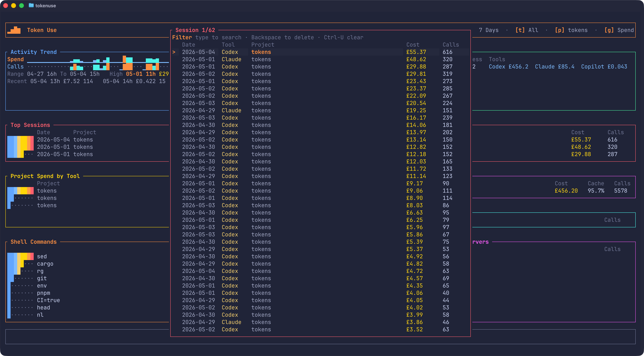Click the Codex £456.2 tool total

pos(508,67)
